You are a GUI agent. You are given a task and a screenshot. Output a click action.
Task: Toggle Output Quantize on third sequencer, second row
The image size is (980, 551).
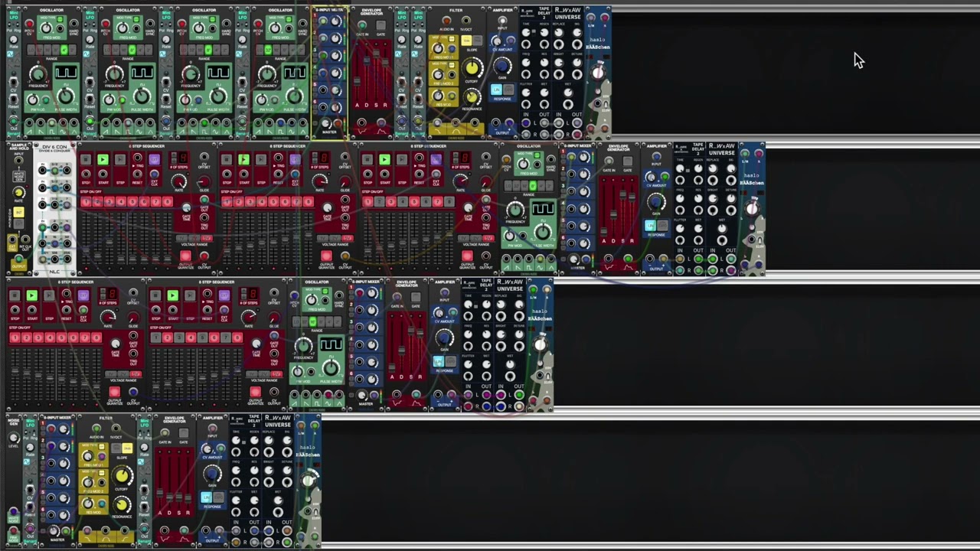467,256
